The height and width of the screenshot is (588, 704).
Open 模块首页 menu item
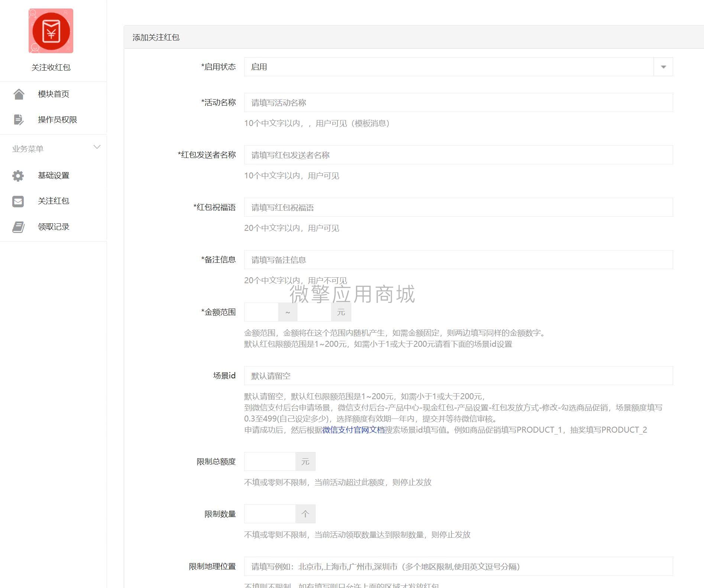(54, 94)
